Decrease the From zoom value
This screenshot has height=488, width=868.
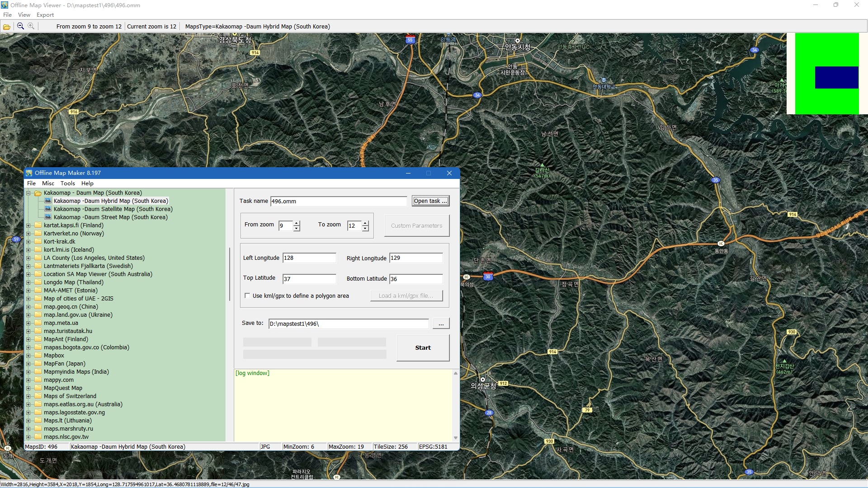pos(297,228)
